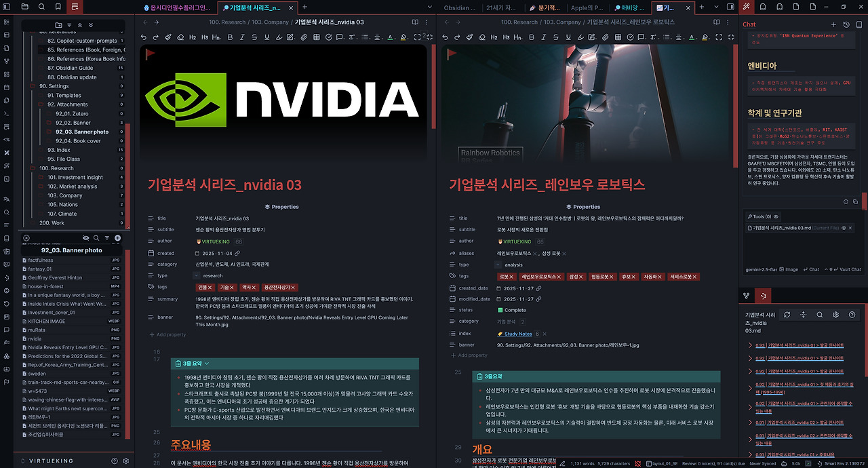Toggle reading view of 레인보우 로보틱스 note
The width and height of the screenshot is (868, 468).
pyautogui.click(x=718, y=22)
